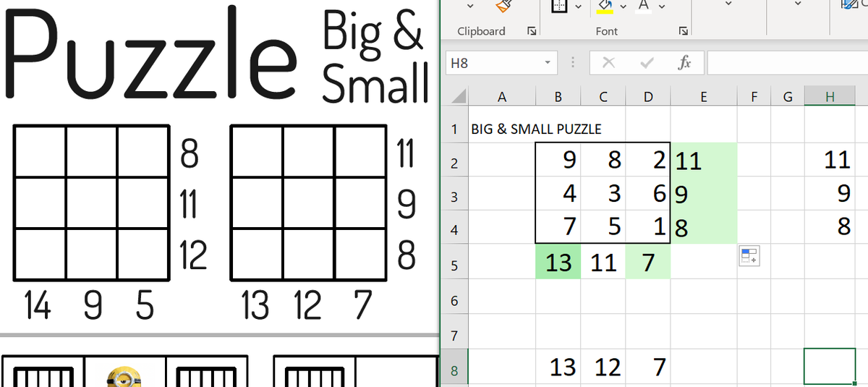The width and height of the screenshot is (868, 387).
Task: Click the Format Painter brush icon
Action: (503, 6)
